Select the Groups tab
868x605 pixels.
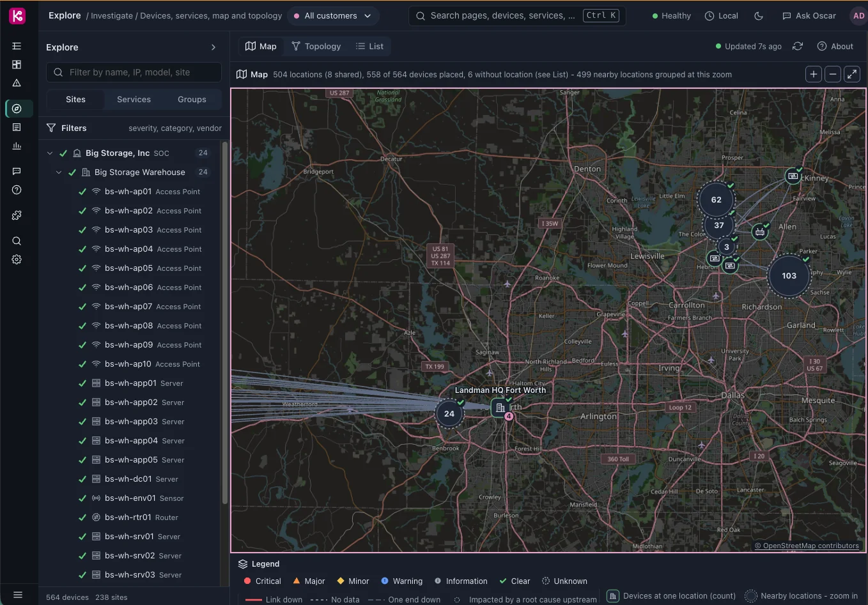192,100
